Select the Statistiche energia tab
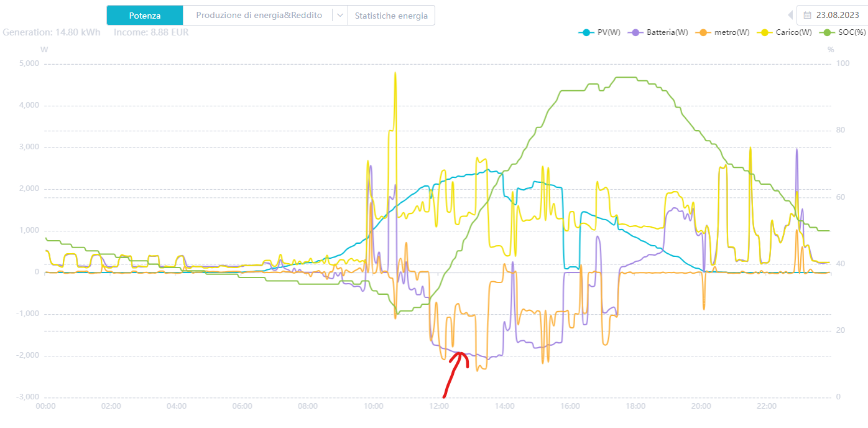This screenshot has width=868, height=428. pyautogui.click(x=391, y=16)
